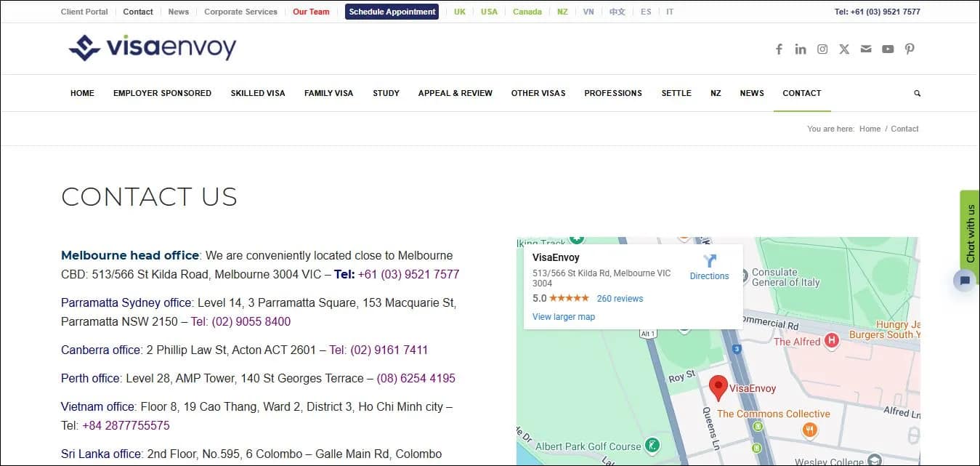The height and width of the screenshot is (466, 980).
Task: Open the green Chat with us tab
Action: click(970, 233)
